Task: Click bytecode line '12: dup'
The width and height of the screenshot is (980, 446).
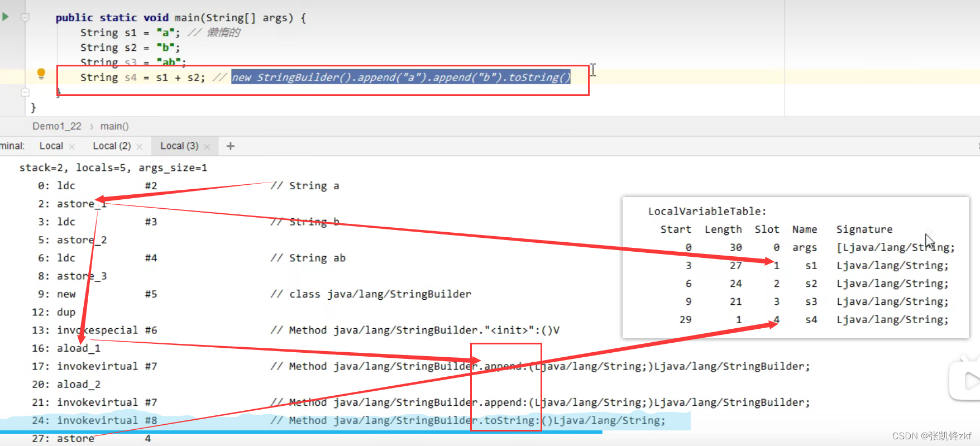Action: (x=54, y=312)
